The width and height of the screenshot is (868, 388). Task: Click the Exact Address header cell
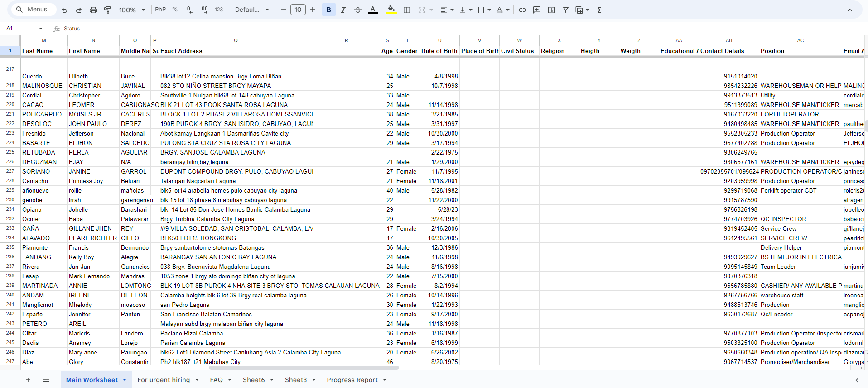[x=236, y=51]
